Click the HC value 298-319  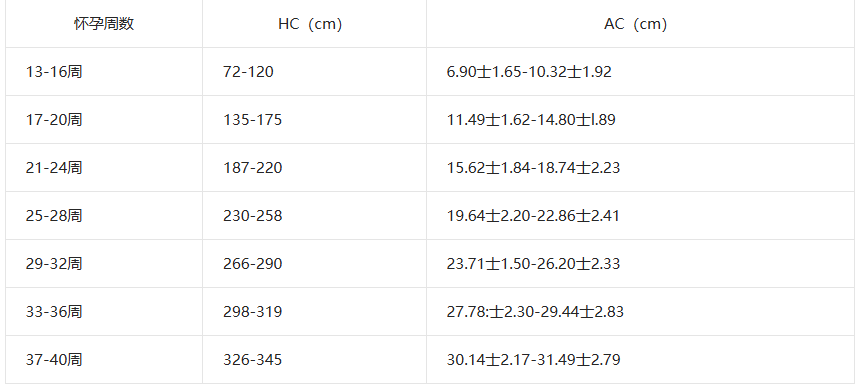(253, 312)
